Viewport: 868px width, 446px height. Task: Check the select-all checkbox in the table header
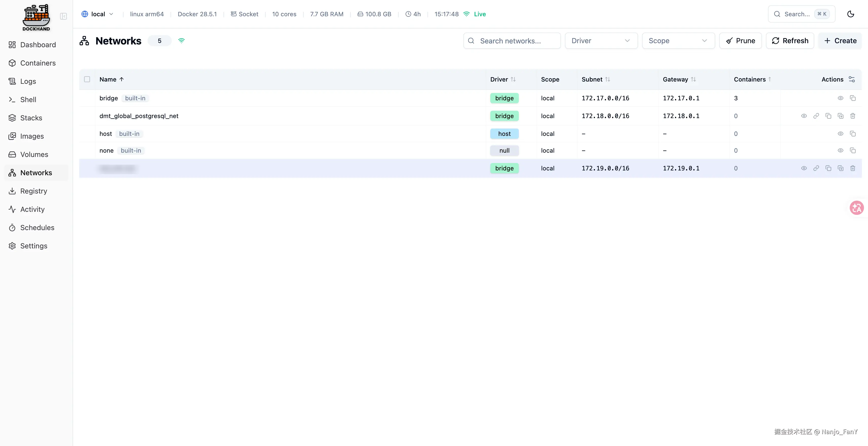click(87, 79)
